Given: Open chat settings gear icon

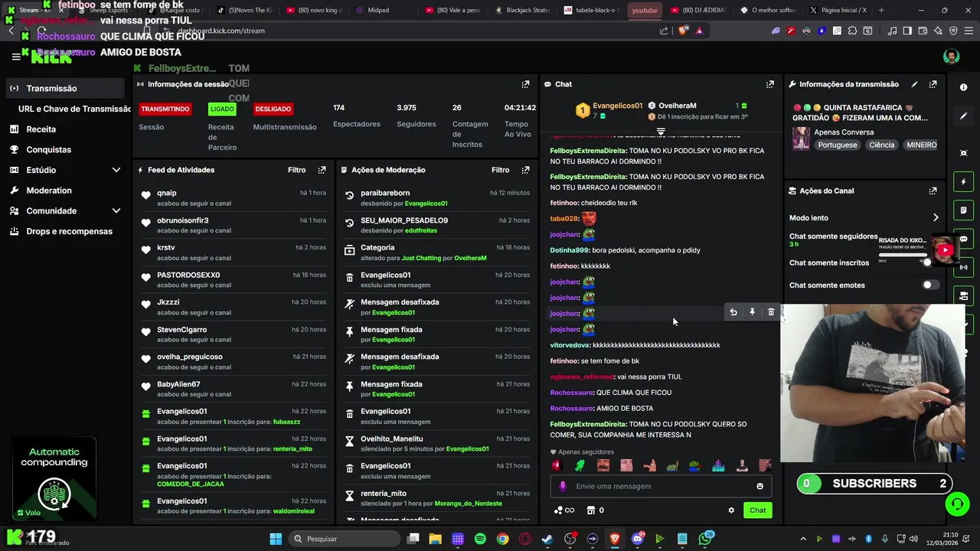Looking at the screenshot, I should point(731,510).
